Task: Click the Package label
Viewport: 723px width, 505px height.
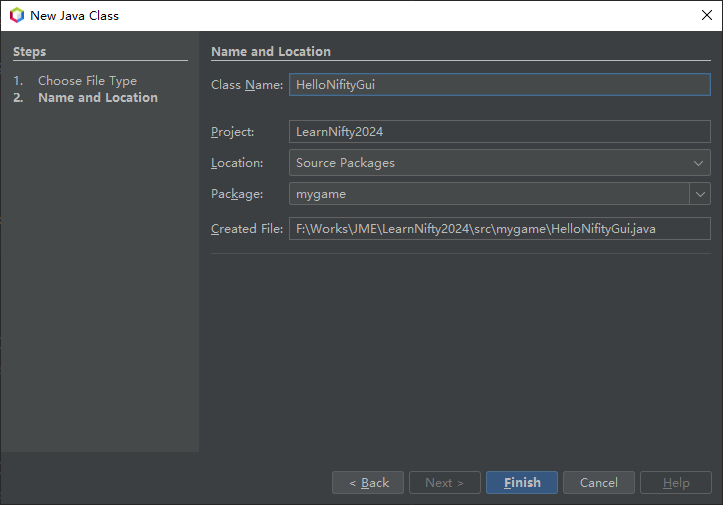Action: pos(237,194)
